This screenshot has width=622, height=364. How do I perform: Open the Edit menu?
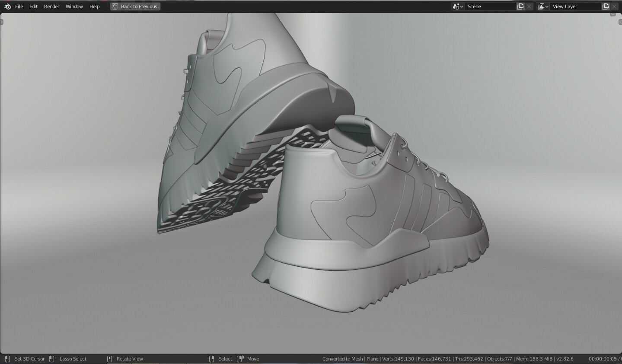33,6
